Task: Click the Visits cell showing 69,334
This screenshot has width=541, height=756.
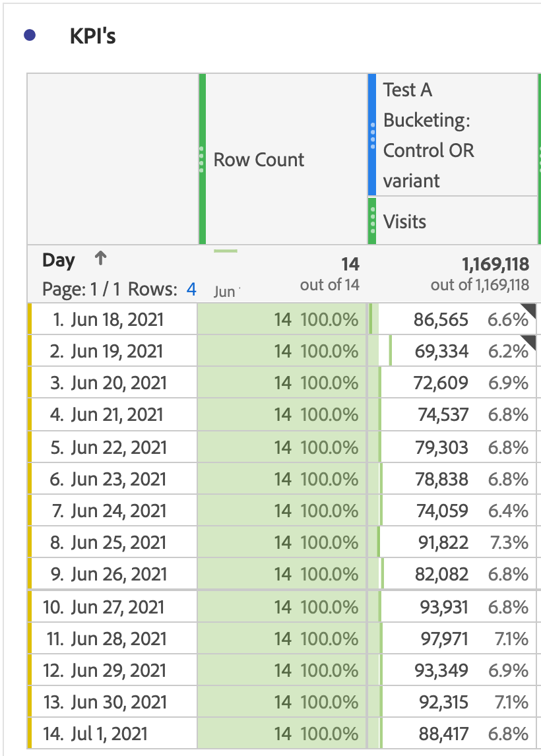Action: point(453,351)
